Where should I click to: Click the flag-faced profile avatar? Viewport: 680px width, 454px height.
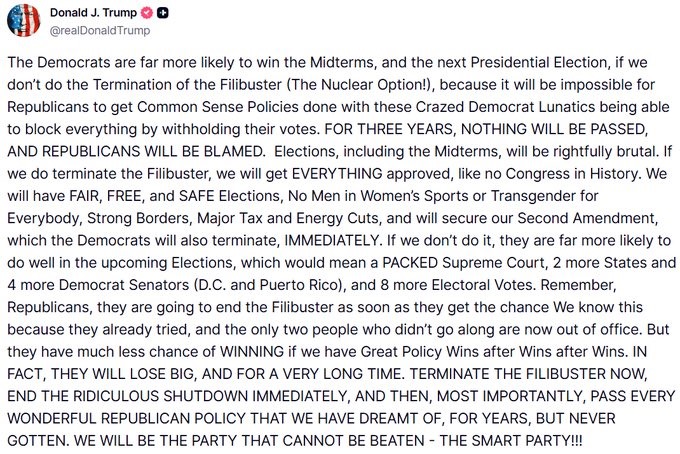point(25,23)
